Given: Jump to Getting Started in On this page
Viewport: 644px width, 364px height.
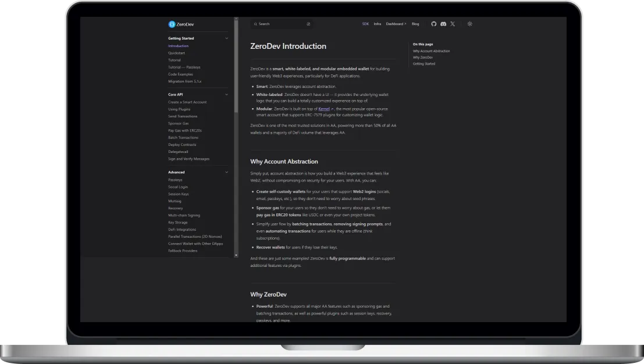Looking at the screenshot, I should [x=424, y=63].
